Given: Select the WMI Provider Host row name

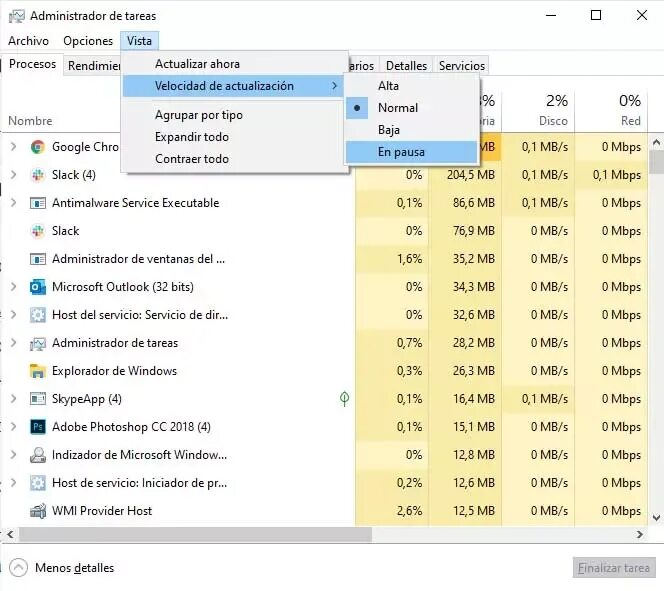Looking at the screenshot, I should (102, 511).
